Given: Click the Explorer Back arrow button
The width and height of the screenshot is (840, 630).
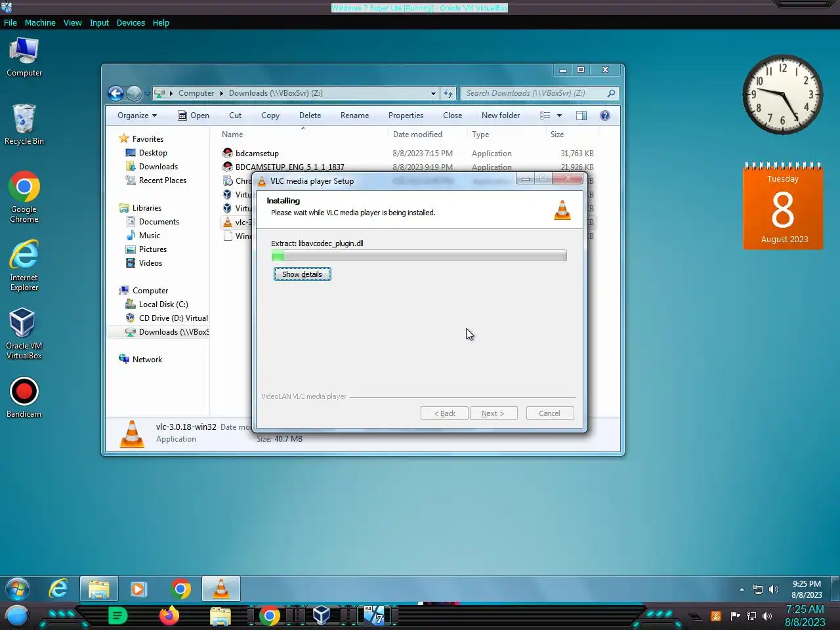Looking at the screenshot, I should (115, 93).
